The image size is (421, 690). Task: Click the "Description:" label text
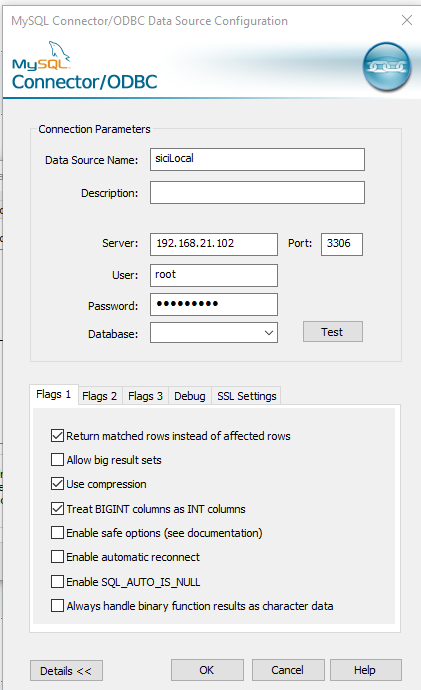(x=110, y=193)
